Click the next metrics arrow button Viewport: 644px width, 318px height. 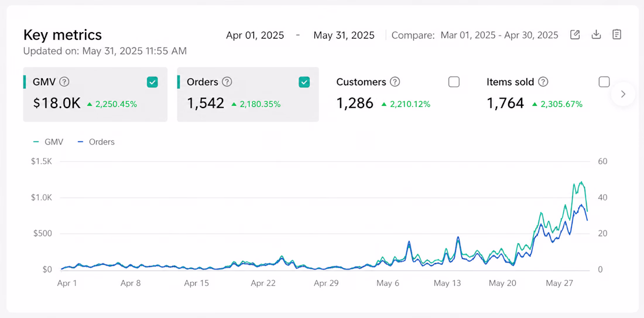click(623, 94)
